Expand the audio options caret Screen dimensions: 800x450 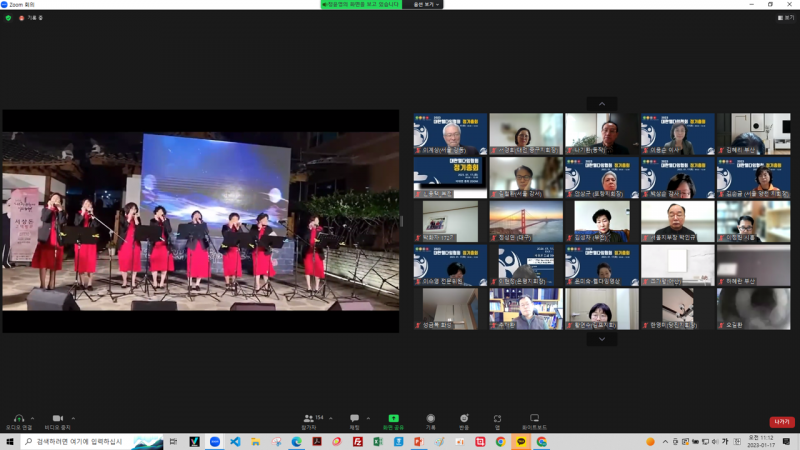coord(33,418)
